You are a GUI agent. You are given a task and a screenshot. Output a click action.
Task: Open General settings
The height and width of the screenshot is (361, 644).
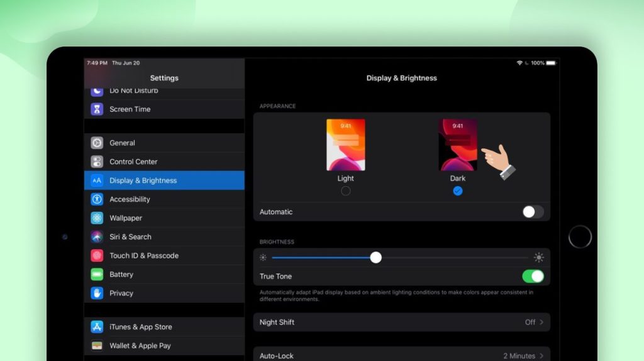coord(164,143)
